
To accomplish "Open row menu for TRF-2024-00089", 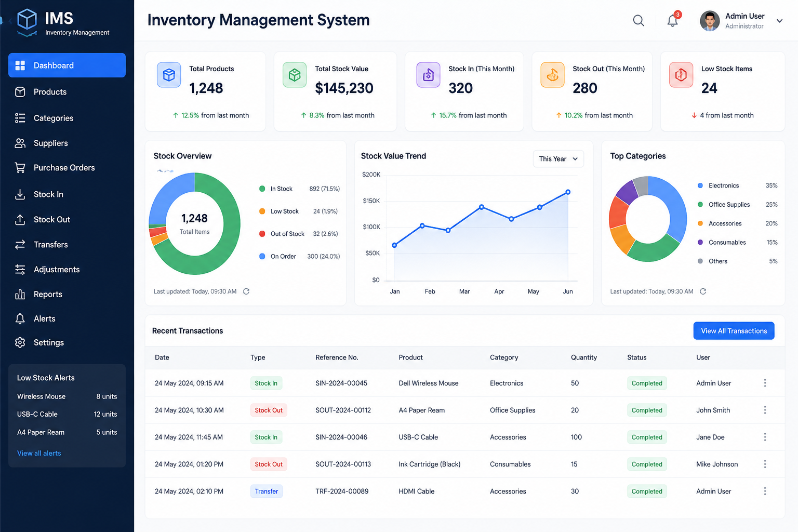I will pyautogui.click(x=765, y=491).
